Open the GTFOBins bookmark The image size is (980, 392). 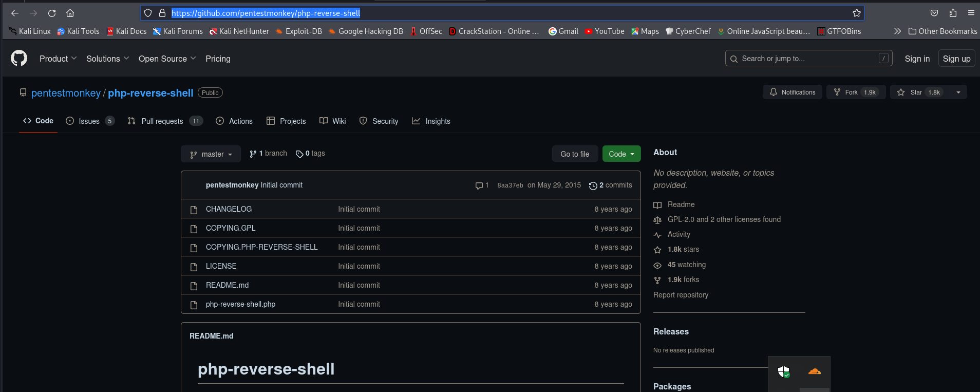click(839, 31)
